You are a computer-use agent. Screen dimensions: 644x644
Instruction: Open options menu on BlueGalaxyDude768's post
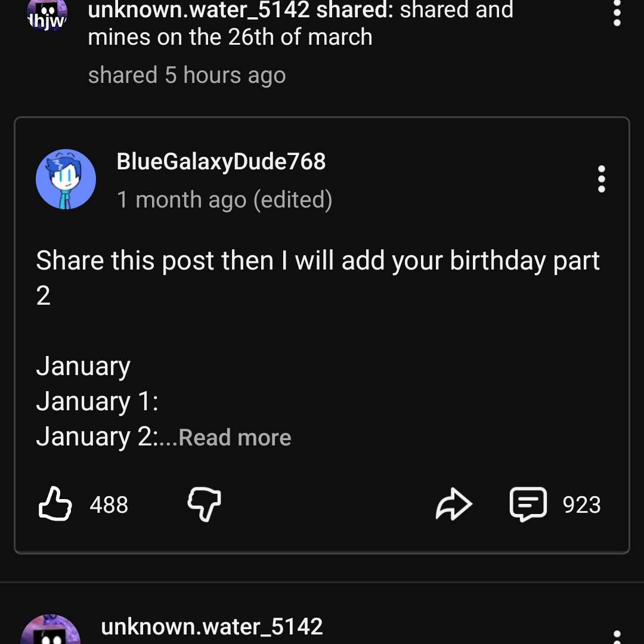(601, 179)
